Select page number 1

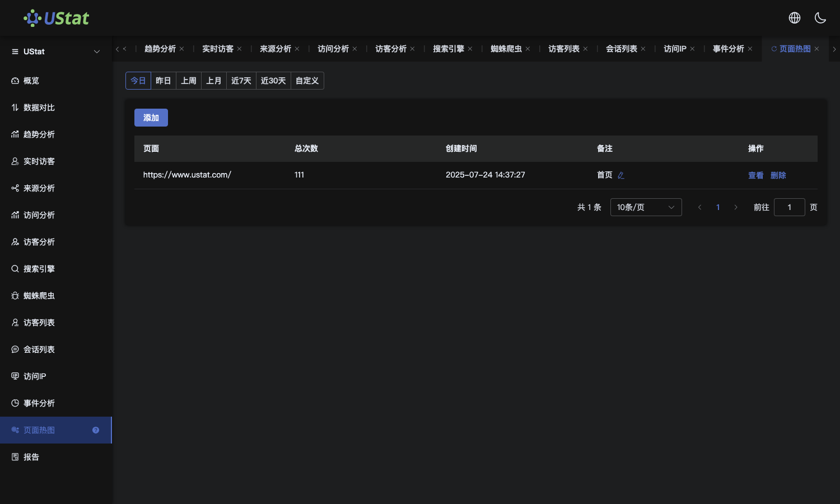pos(718,207)
